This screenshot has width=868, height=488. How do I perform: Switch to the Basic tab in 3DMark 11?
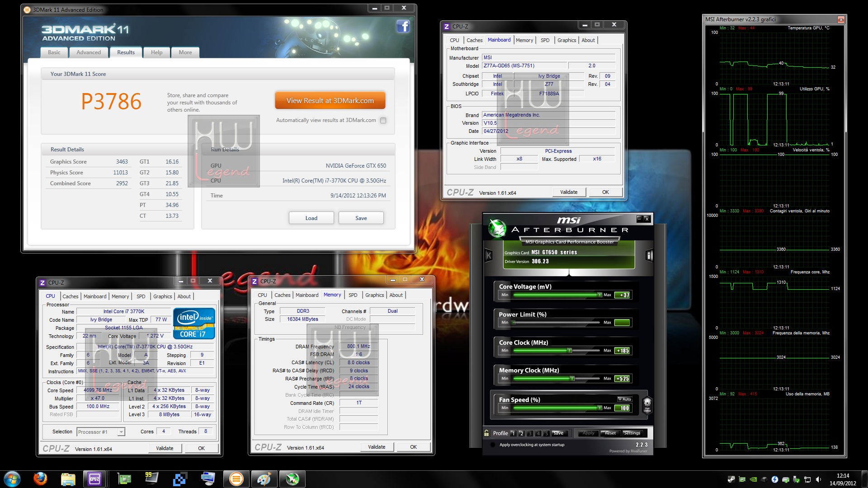click(x=54, y=52)
